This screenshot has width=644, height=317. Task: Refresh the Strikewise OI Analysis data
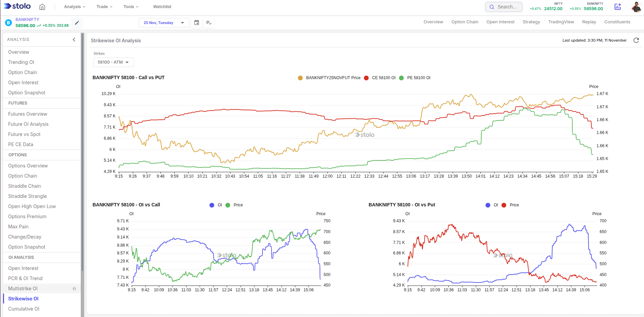tap(637, 40)
